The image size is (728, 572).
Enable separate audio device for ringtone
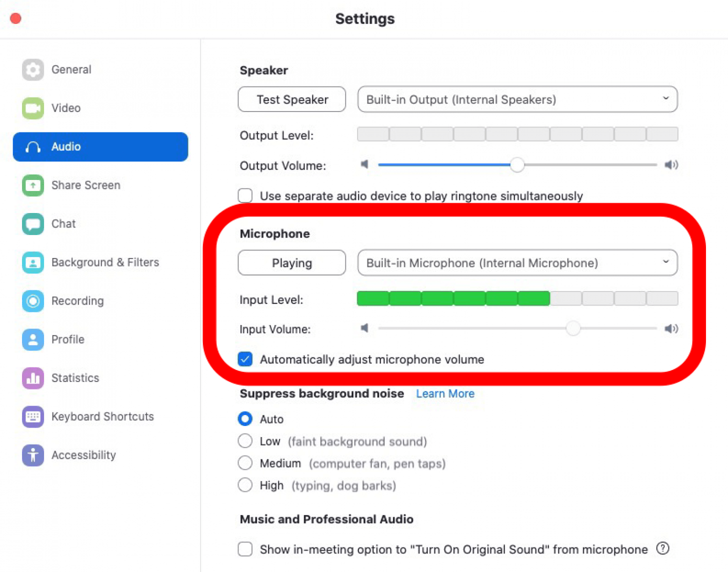point(245,195)
